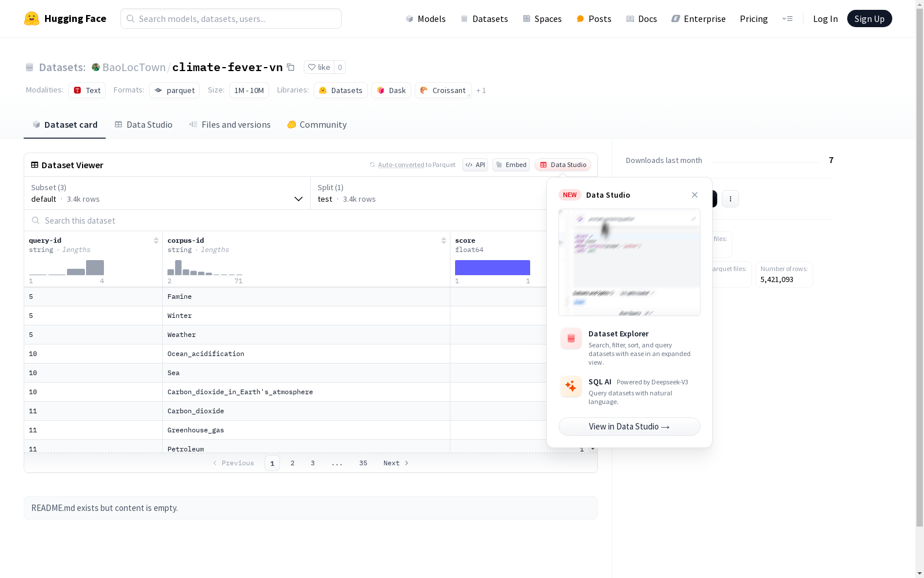Click the query-id lengths histogram
The height and width of the screenshot is (578, 924).
coord(66,268)
